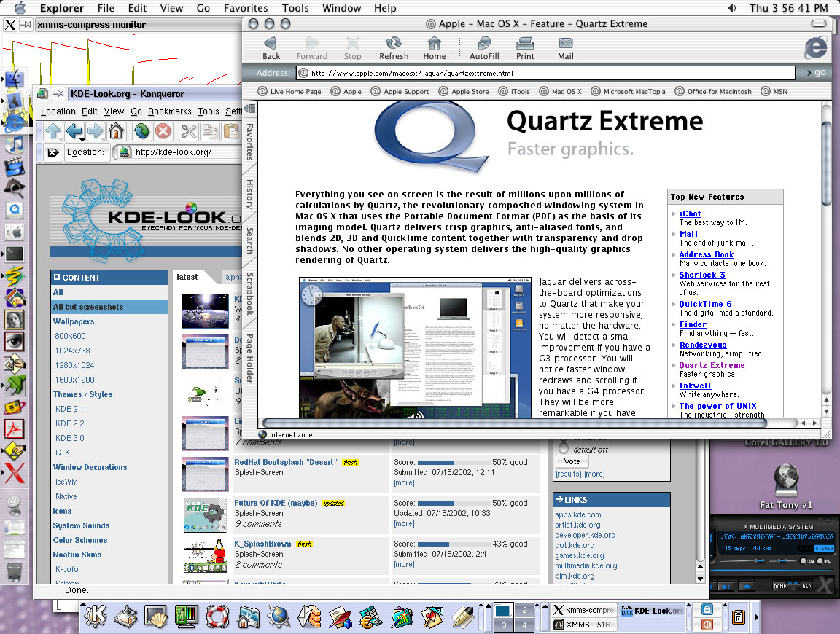840x634 pixels.
Task: Select 'All but screenshots' in CONTENT list
Action: pos(109,307)
